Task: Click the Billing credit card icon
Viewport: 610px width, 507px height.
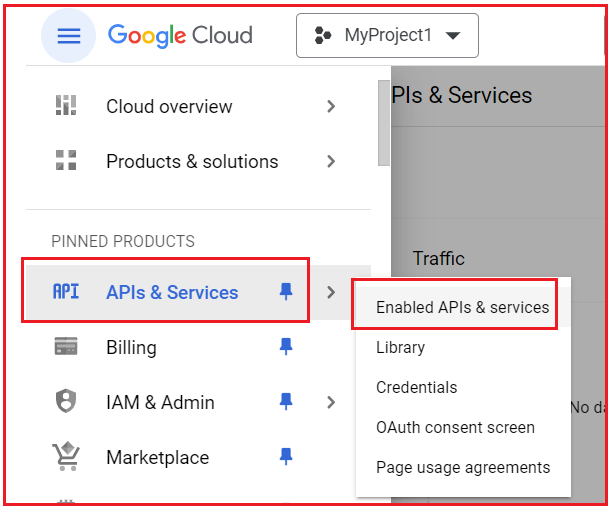Action: pos(66,346)
